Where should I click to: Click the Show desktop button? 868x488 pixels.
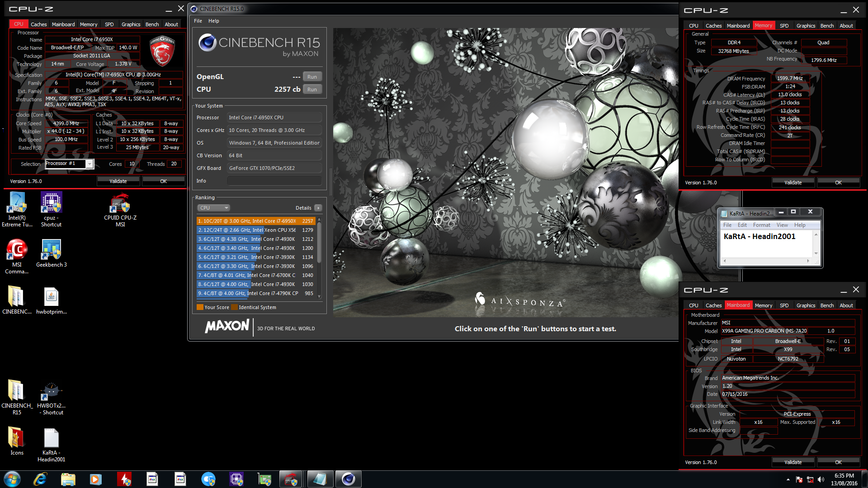(x=864, y=479)
